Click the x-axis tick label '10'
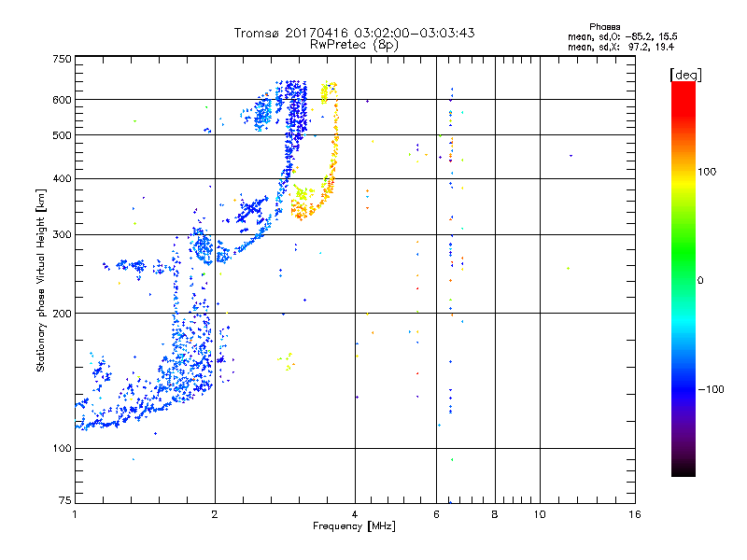 (540, 514)
